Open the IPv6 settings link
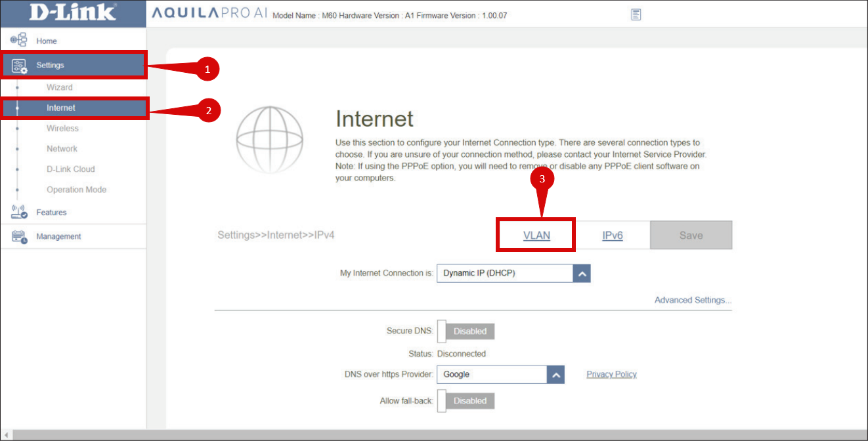Image resolution: width=868 pixels, height=441 pixels. [612, 236]
